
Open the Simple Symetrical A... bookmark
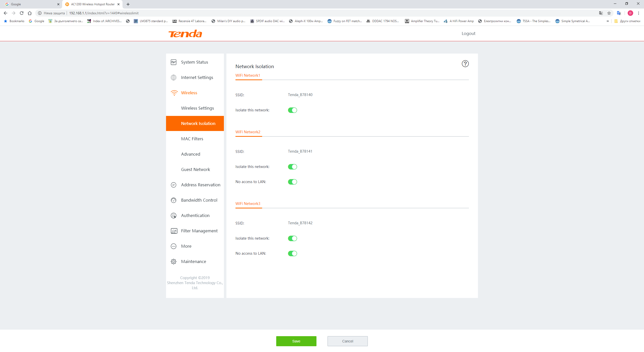click(x=573, y=21)
